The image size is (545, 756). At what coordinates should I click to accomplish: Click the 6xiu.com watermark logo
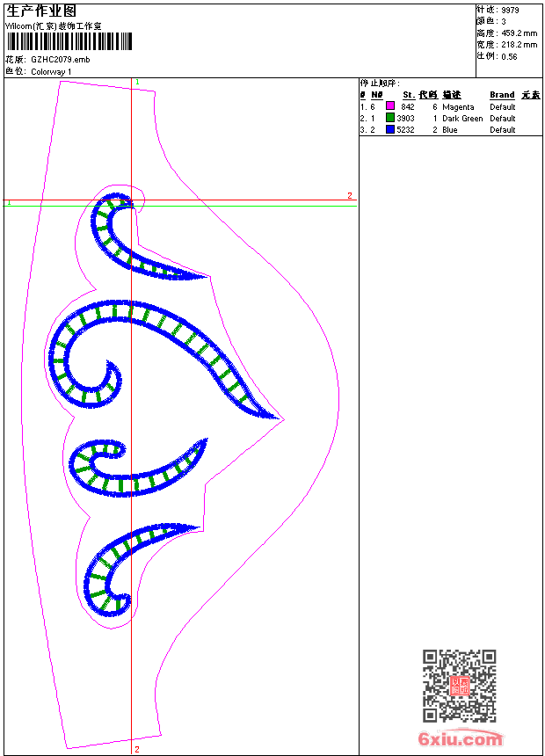[x=460, y=739]
